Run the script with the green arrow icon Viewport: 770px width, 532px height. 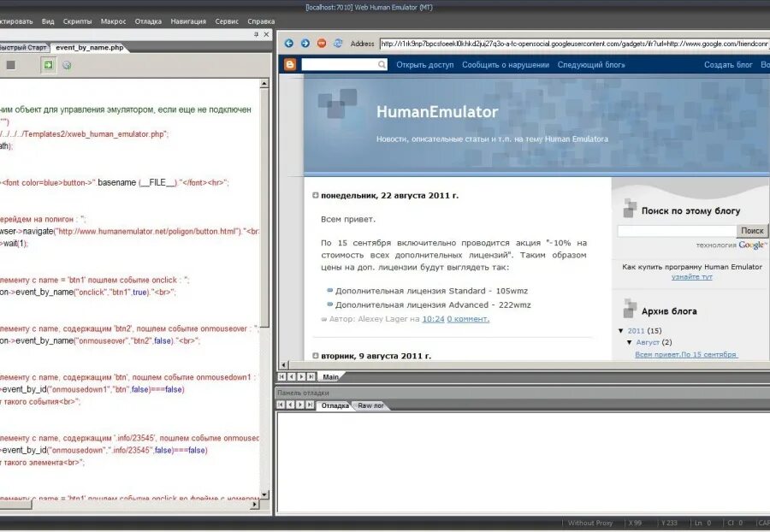point(48,65)
